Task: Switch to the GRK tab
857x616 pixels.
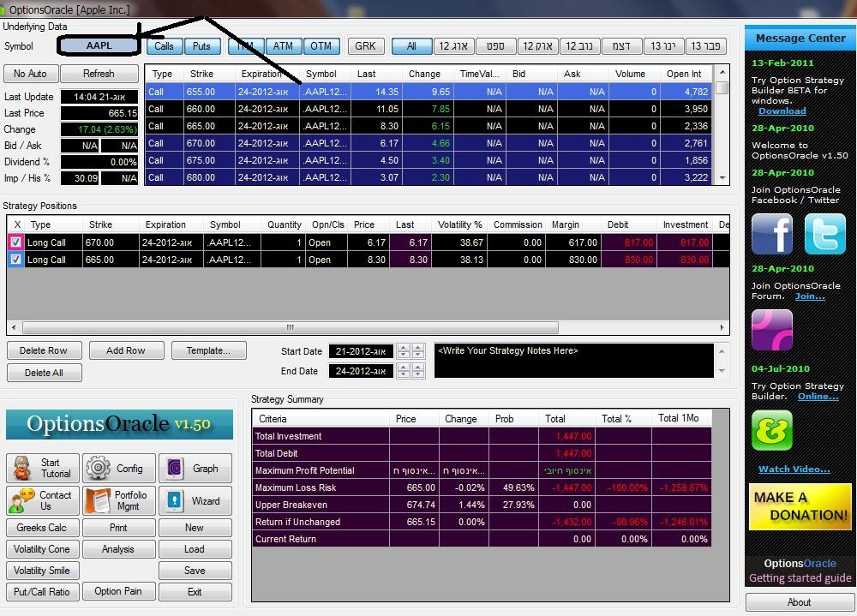Action: tap(365, 46)
